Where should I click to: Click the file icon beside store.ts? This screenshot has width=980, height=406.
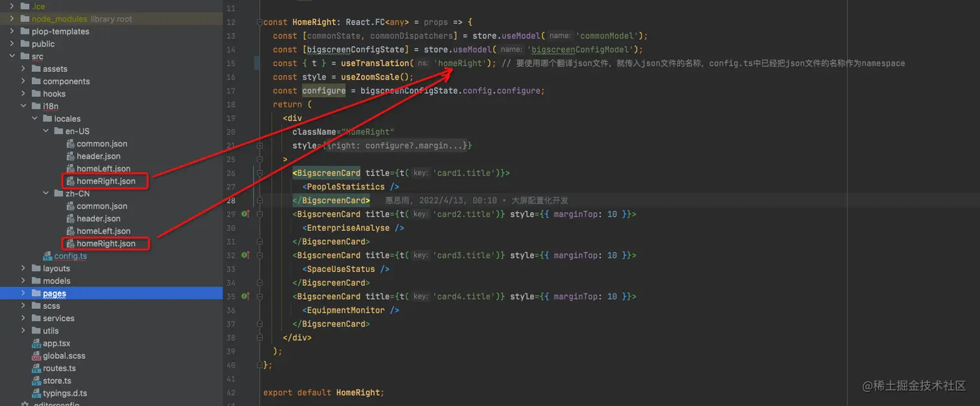click(36, 381)
